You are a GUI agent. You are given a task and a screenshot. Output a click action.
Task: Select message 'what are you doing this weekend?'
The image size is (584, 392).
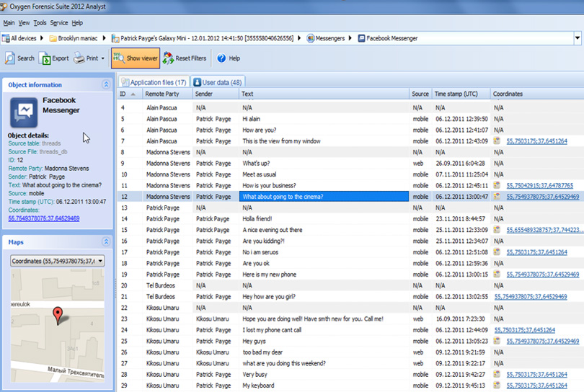(x=284, y=363)
